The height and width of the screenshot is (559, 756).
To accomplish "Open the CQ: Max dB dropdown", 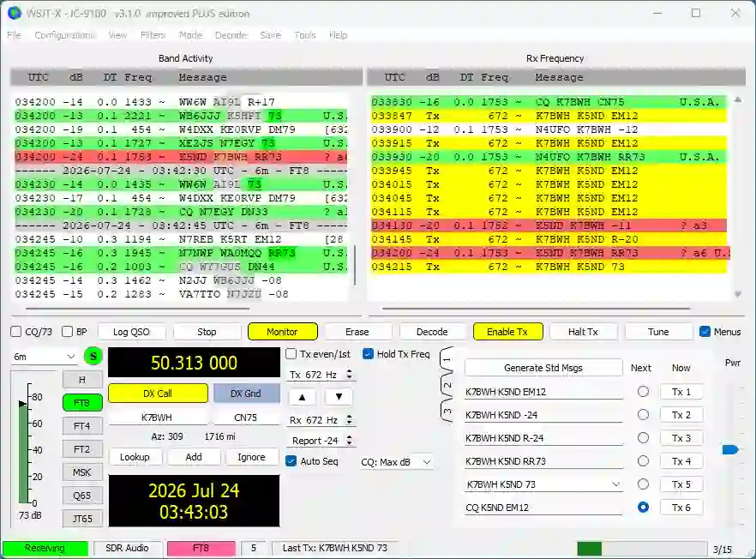I will 396,462.
